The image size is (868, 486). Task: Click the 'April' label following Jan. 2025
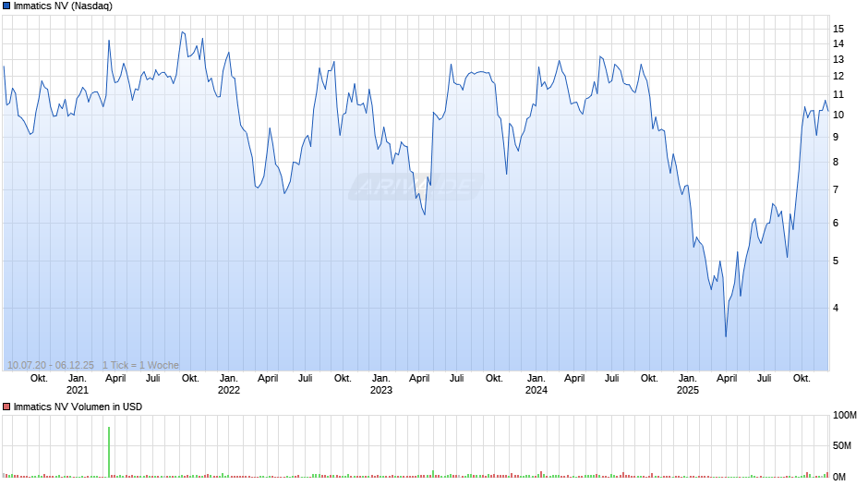(727, 379)
